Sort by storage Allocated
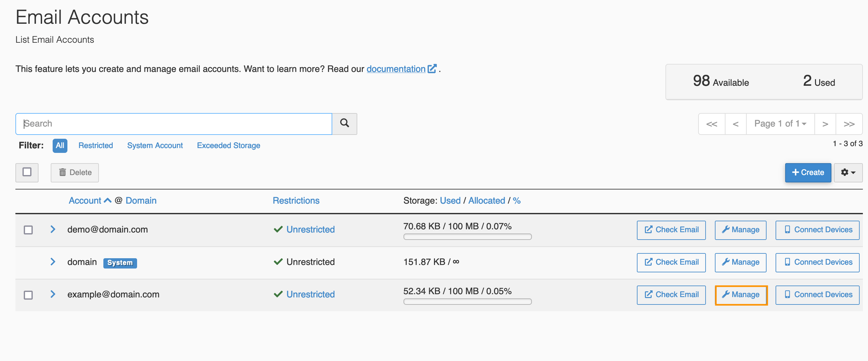868x361 pixels. 487,200
